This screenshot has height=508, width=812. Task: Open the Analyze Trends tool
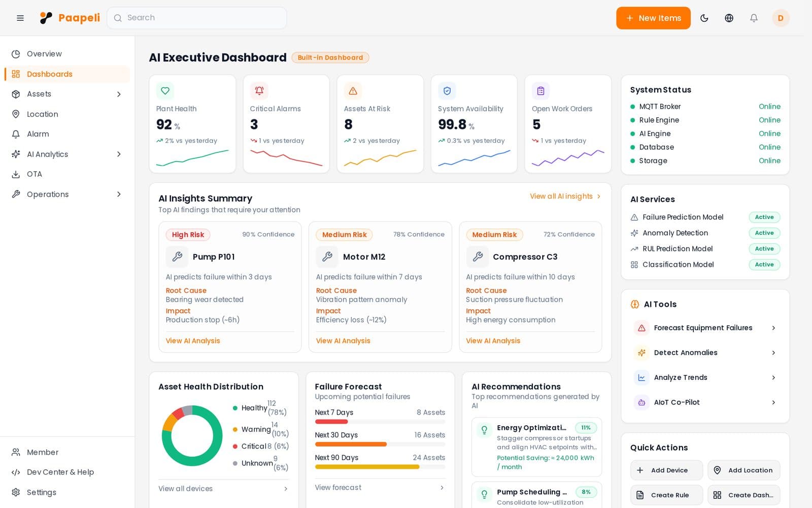[x=705, y=377]
